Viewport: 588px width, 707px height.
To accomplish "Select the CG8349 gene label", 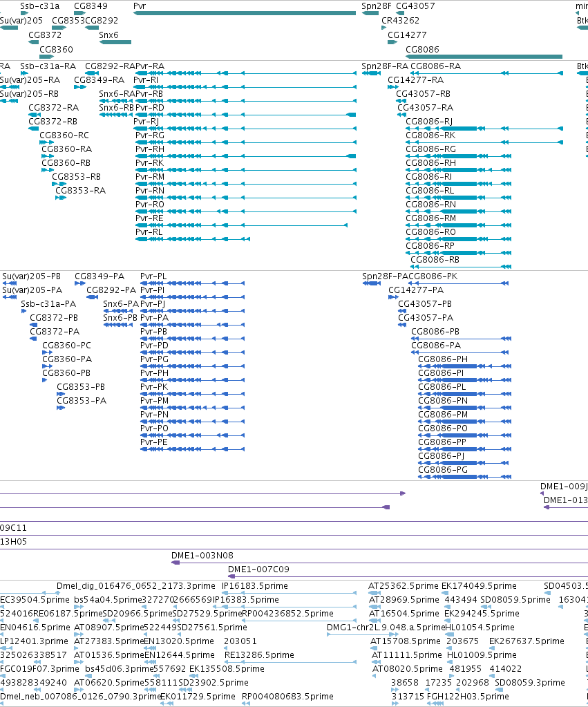I will click(x=91, y=6).
